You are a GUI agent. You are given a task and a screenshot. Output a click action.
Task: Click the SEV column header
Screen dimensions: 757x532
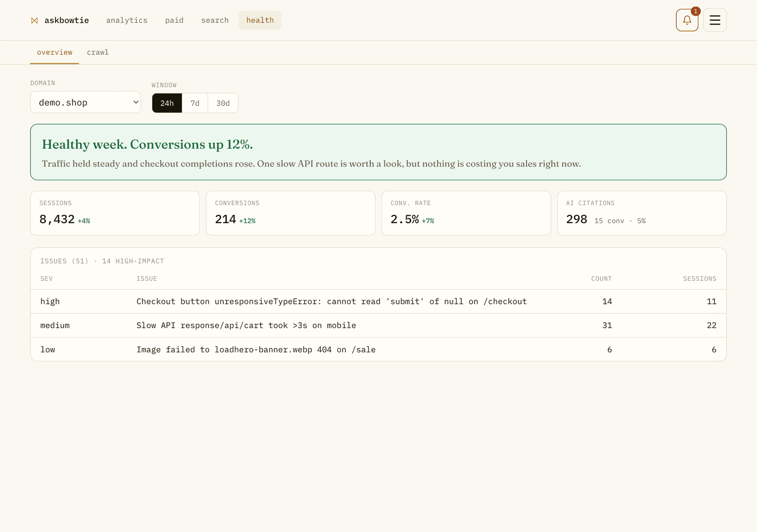pyautogui.click(x=46, y=279)
